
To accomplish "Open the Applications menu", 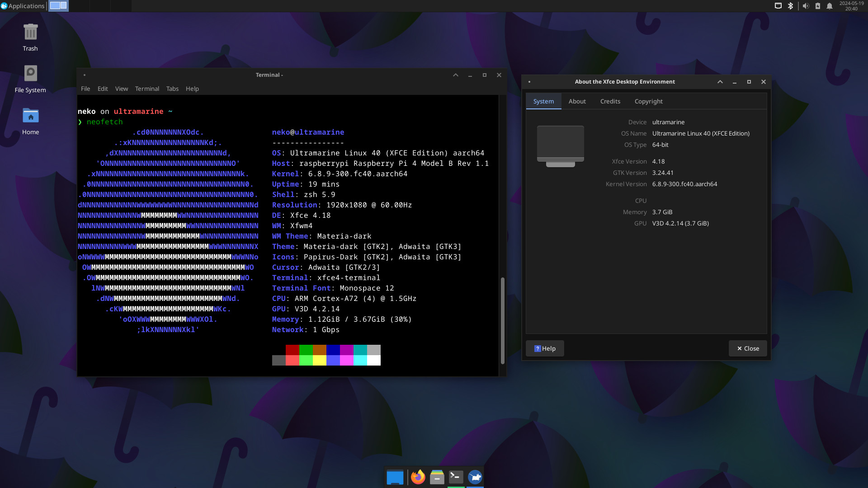I will pyautogui.click(x=23, y=6).
